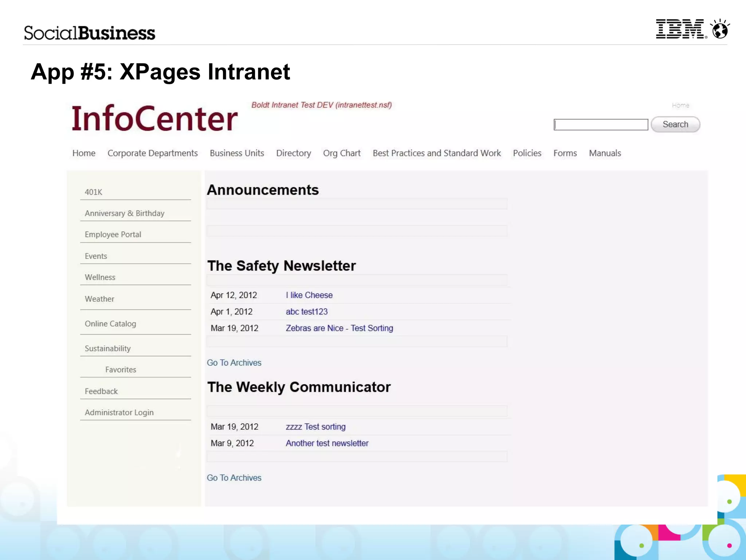Open 'Zebras are Nice - Test Sorting'

tap(339, 328)
